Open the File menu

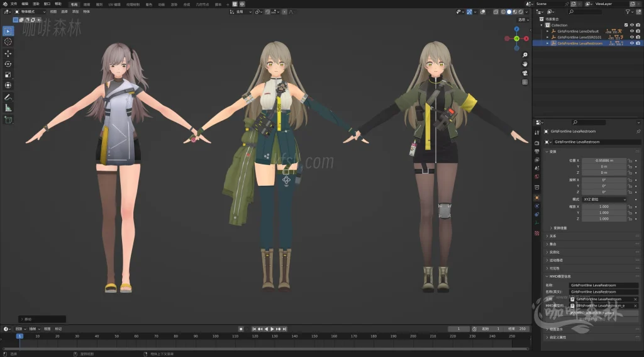[14, 4]
